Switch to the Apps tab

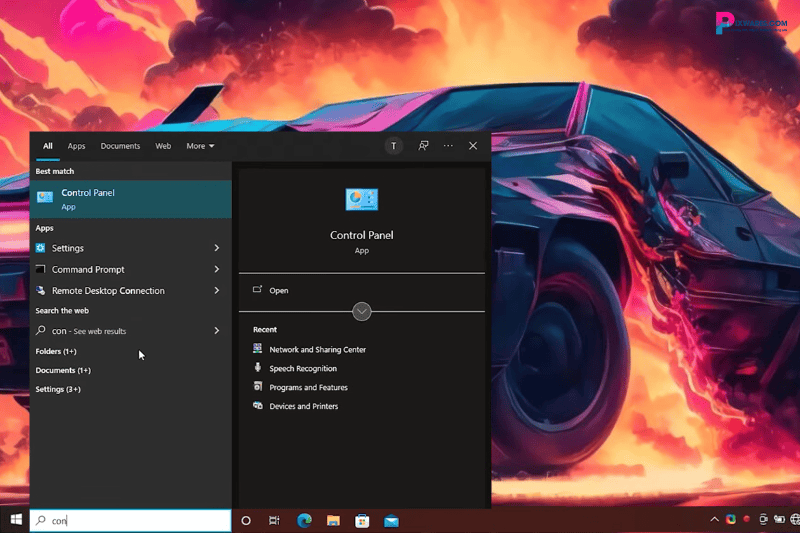76,146
